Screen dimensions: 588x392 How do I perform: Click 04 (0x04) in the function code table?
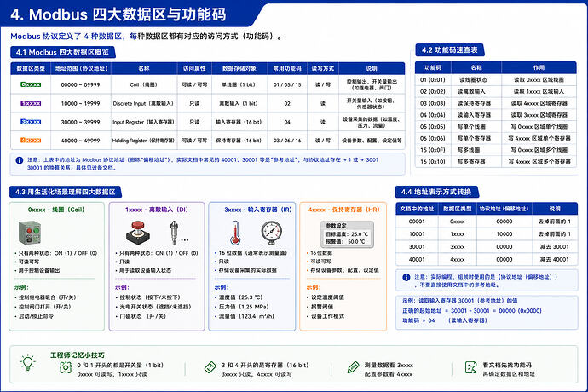pyautogui.click(x=432, y=115)
